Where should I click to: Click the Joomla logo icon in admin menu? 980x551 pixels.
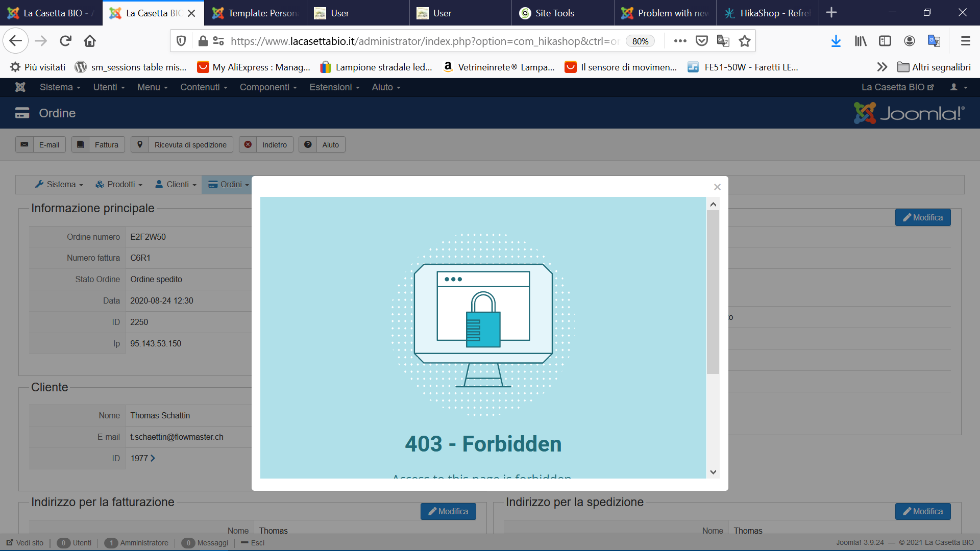point(20,87)
